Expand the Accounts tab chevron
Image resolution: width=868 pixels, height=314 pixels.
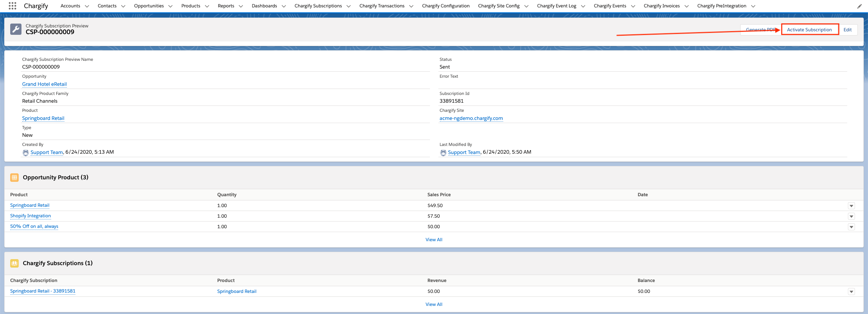coord(87,6)
